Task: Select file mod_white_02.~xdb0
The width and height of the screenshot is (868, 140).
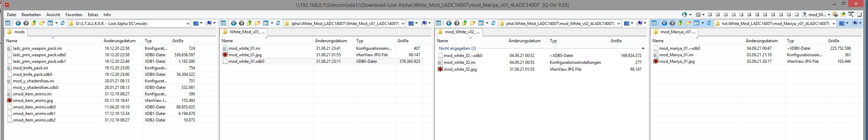Action: coord(463,55)
